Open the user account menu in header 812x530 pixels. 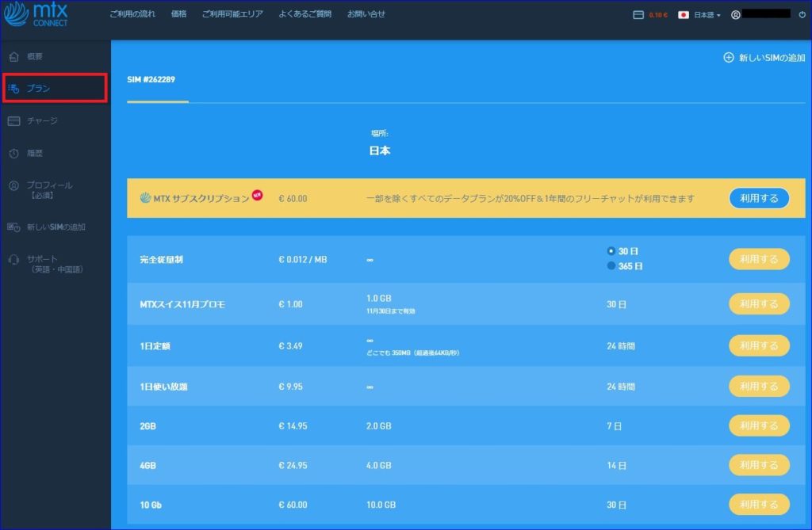[x=736, y=15]
